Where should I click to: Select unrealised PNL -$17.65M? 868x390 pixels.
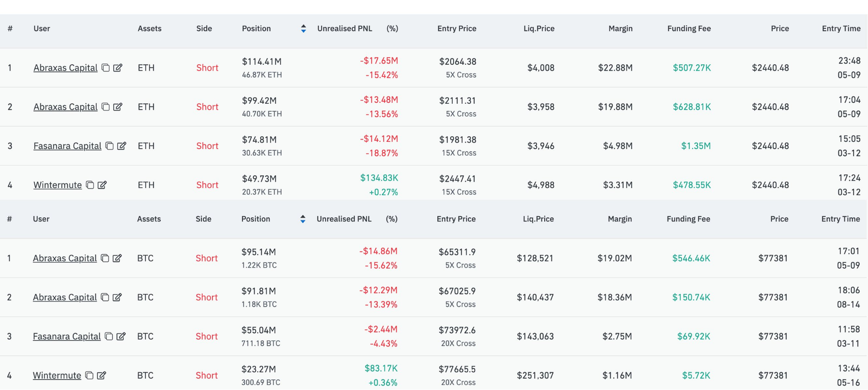click(x=379, y=61)
